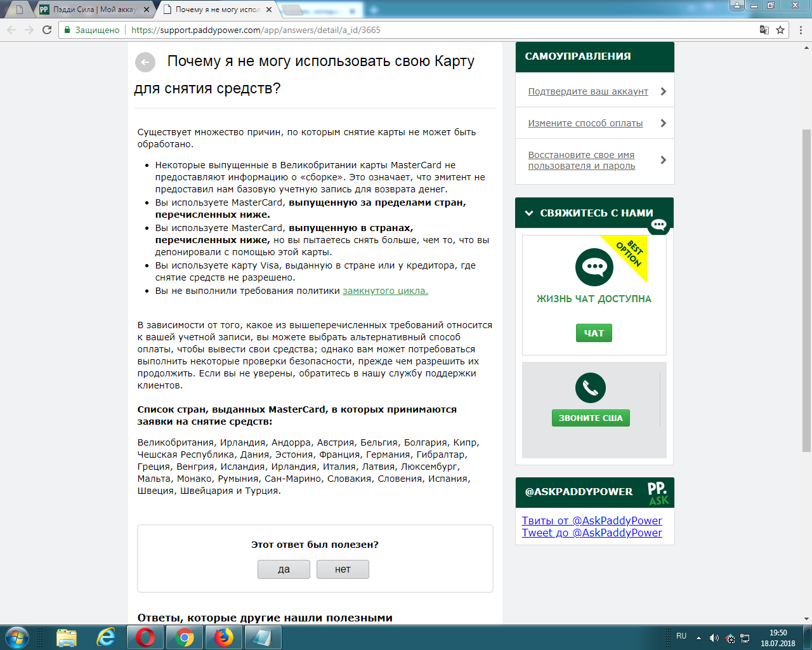Click the green phone circle icon
The height and width of the screenshot is (650, 812).
click(591, 388)
